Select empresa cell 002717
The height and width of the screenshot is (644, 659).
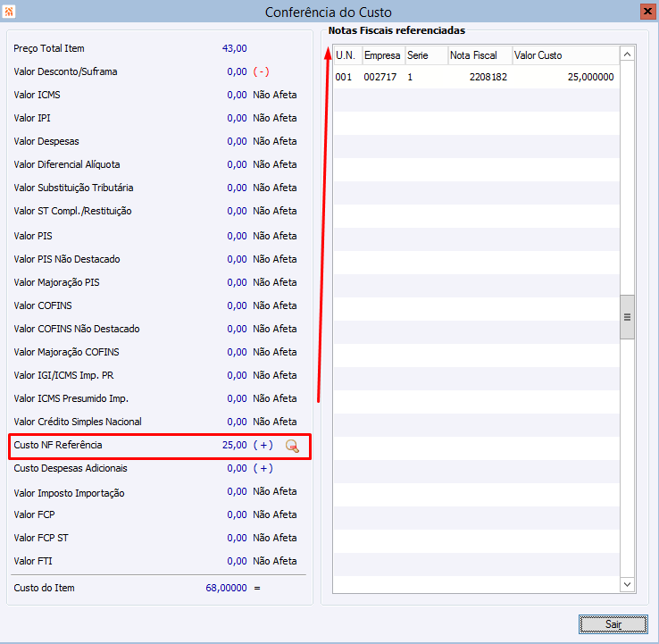tap(380, 77)
